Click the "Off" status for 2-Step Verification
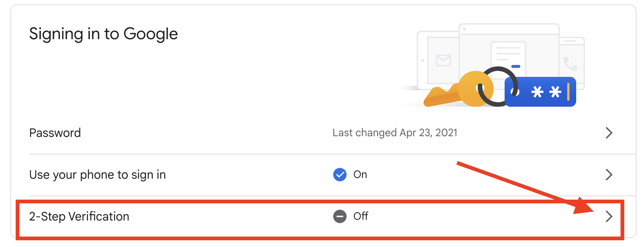The height and width of the screenshot is (247, 644). [x=360, y=216]
